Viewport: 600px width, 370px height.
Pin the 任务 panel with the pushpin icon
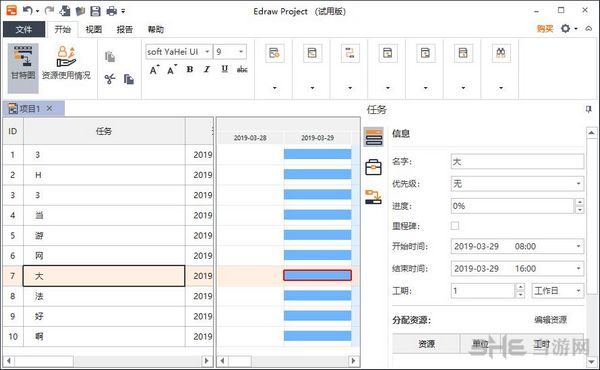589,109
